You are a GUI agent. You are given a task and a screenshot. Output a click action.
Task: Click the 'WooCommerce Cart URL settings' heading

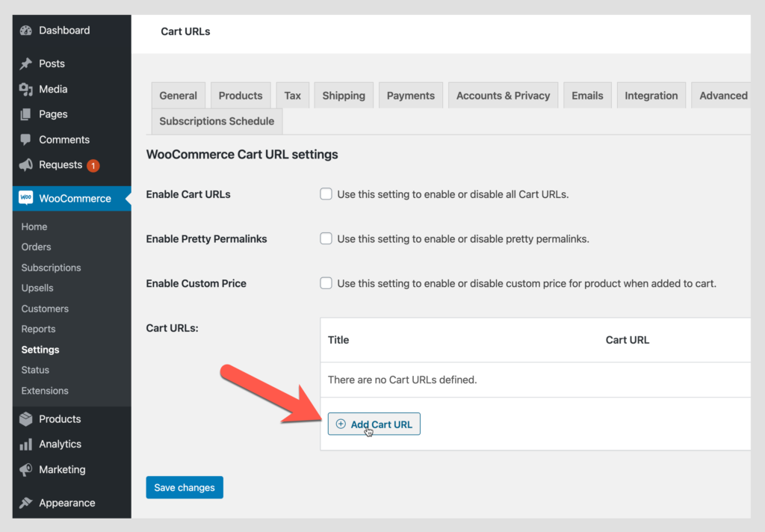pyautogui.click(x=242, y=154)
